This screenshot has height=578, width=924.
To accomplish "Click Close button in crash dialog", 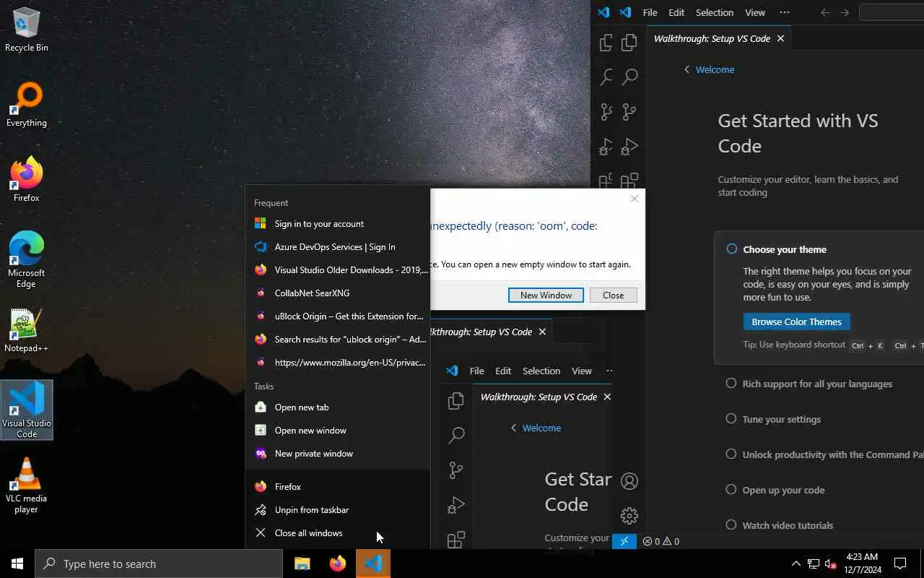I will pos(613,295).
